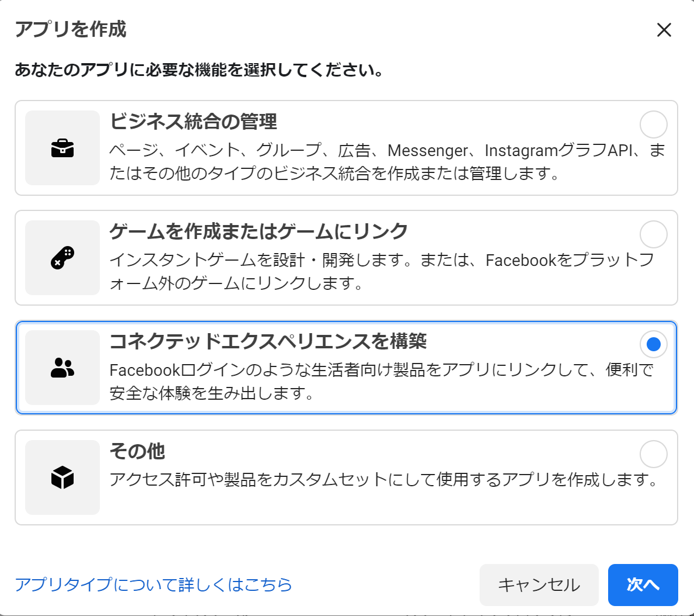Screen dimensions: 694x616
Task: Close the アプリを作成 dialog with X
Action: [x=664, y=30]
